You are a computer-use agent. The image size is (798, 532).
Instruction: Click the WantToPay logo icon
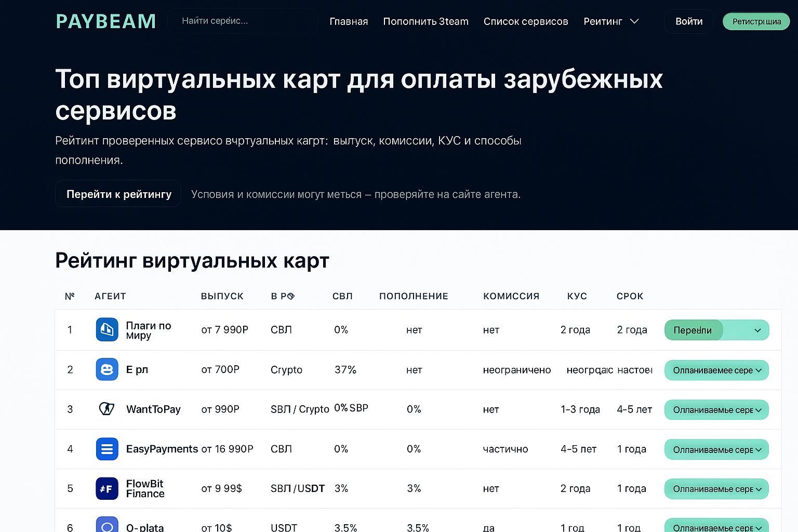(x=107, y=409)
